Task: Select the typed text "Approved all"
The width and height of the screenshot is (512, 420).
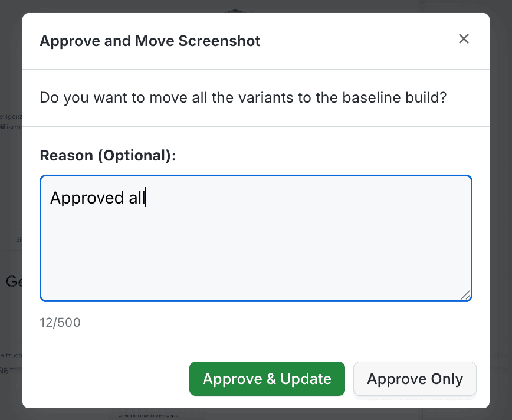Action: point(97,198)
